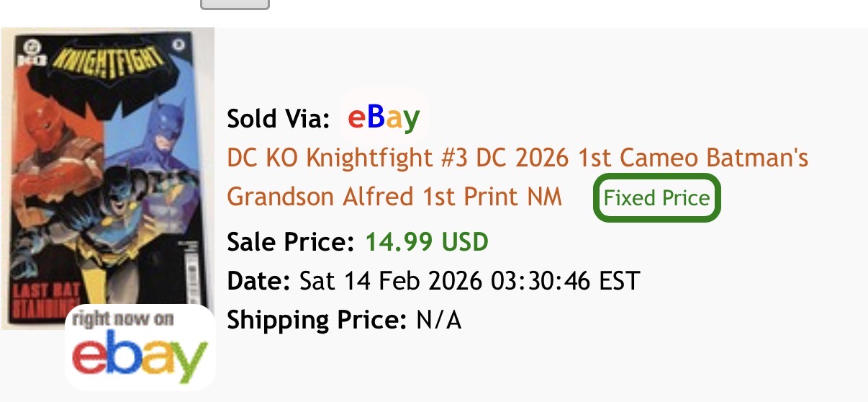The height and width of the screenshot is (402, 868).
Task: Click the 14.99 USD sale price
Action: click(427, 241)
